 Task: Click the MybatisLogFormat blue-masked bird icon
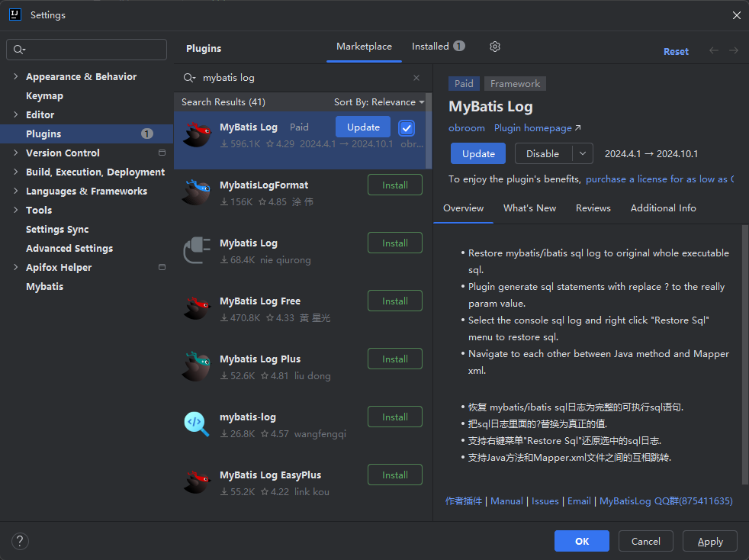point(197,193)
